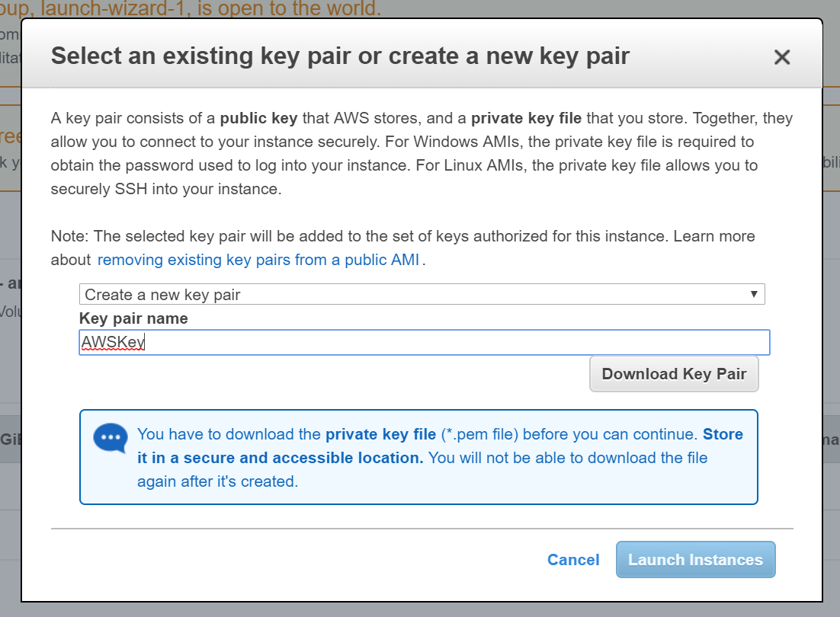Dismiss the dialog using the X
The width and height of the screenshot is (840, 617).
[782, 56]
